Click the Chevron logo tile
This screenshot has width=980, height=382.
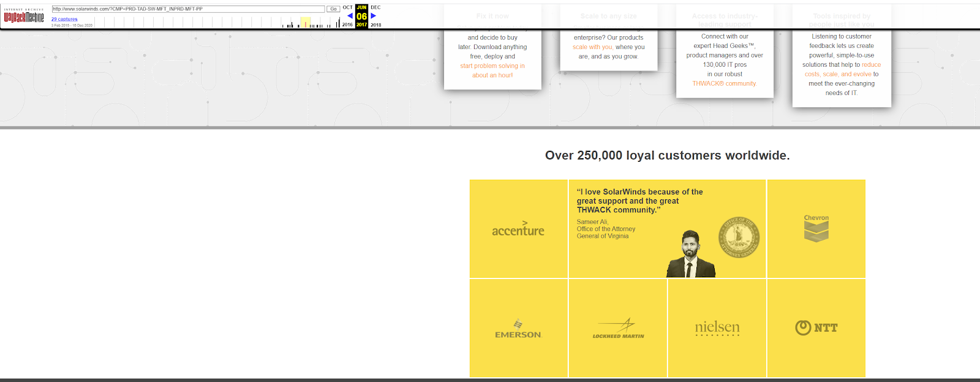click(816, 229)
